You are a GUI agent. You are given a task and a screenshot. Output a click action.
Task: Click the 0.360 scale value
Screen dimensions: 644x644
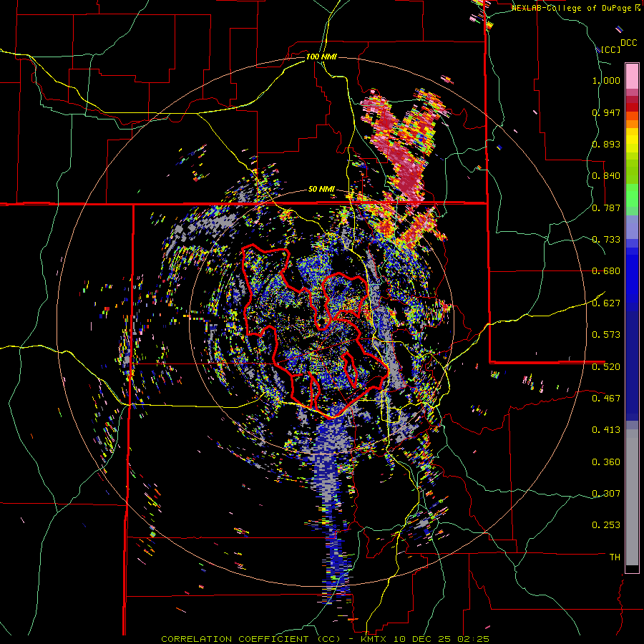pos(606,462)
